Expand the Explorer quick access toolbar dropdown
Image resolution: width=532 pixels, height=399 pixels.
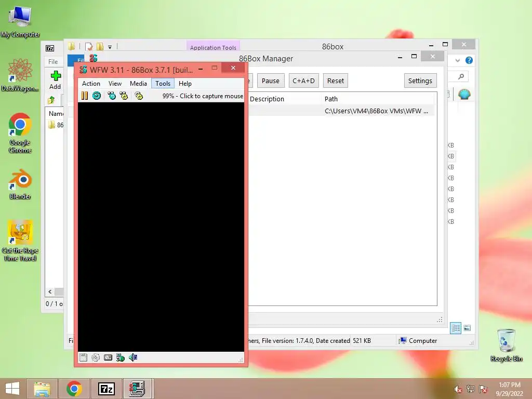[110, 47]
